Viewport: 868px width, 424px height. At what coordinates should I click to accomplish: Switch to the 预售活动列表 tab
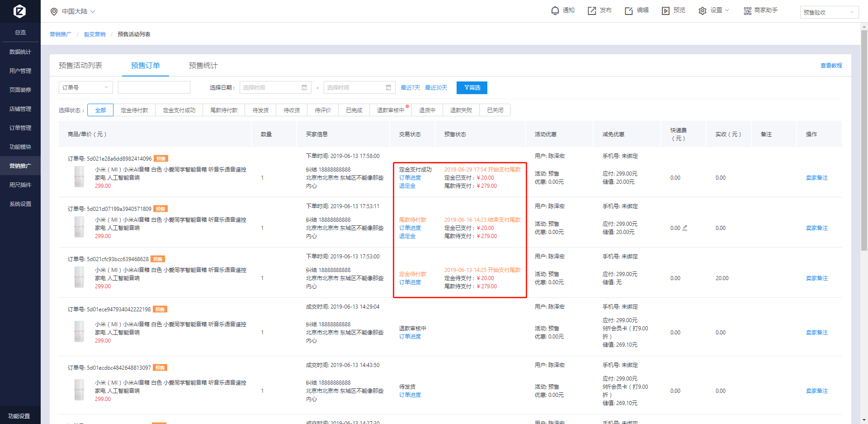coord(80,66)
